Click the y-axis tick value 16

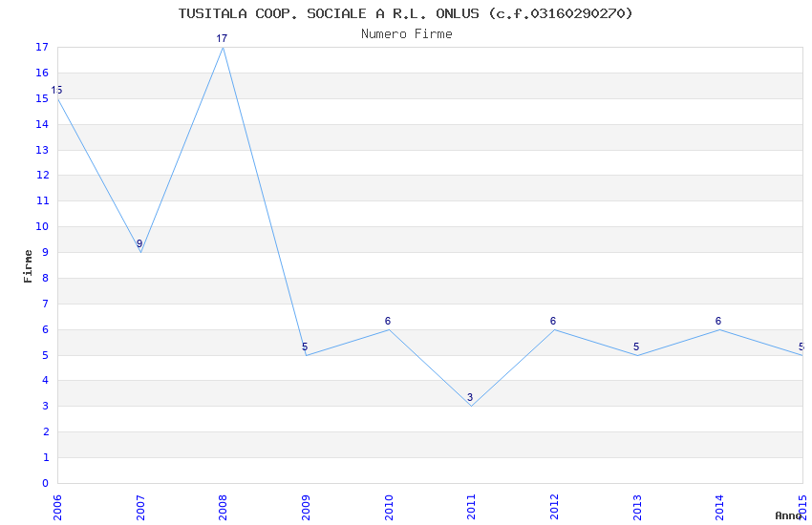point(42,73)
